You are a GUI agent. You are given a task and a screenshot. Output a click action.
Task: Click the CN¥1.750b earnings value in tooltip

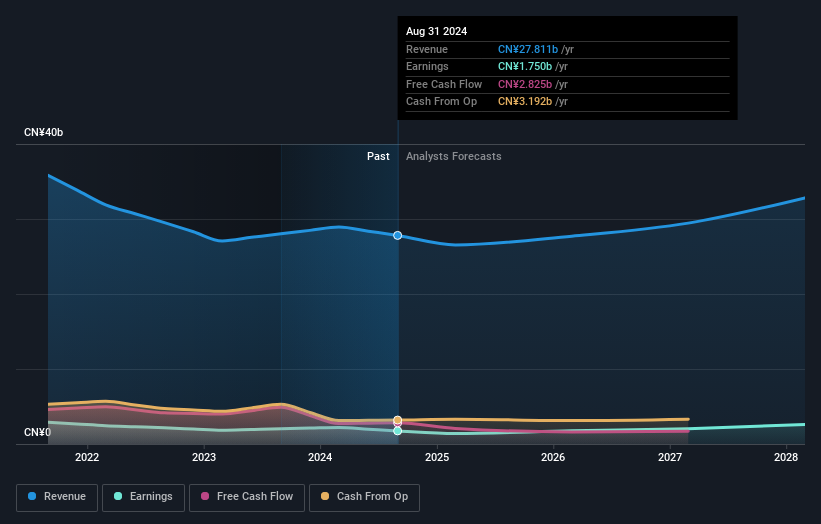click(x=525, y=66)
